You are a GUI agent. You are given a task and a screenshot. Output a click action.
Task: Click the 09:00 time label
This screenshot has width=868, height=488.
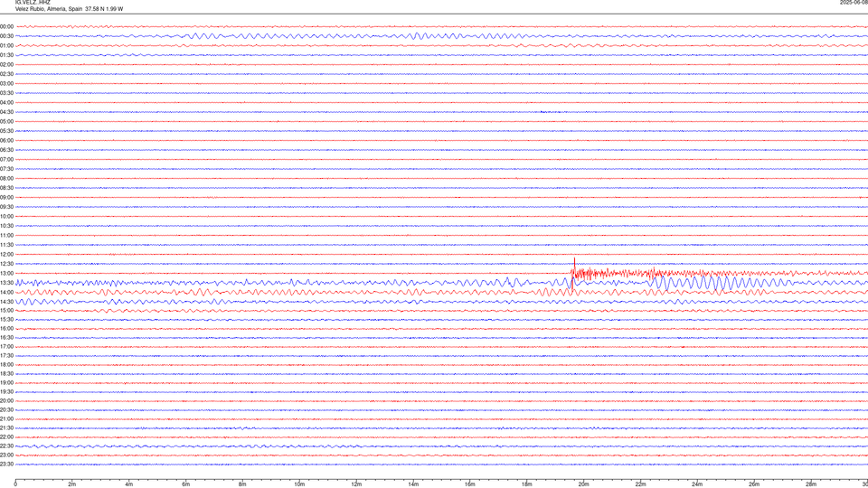[6, 198]
